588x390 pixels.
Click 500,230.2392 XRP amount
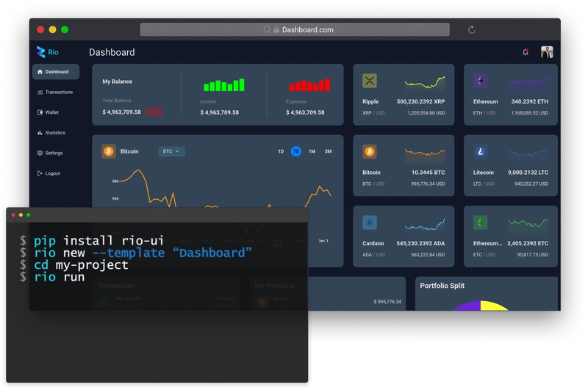420,101
